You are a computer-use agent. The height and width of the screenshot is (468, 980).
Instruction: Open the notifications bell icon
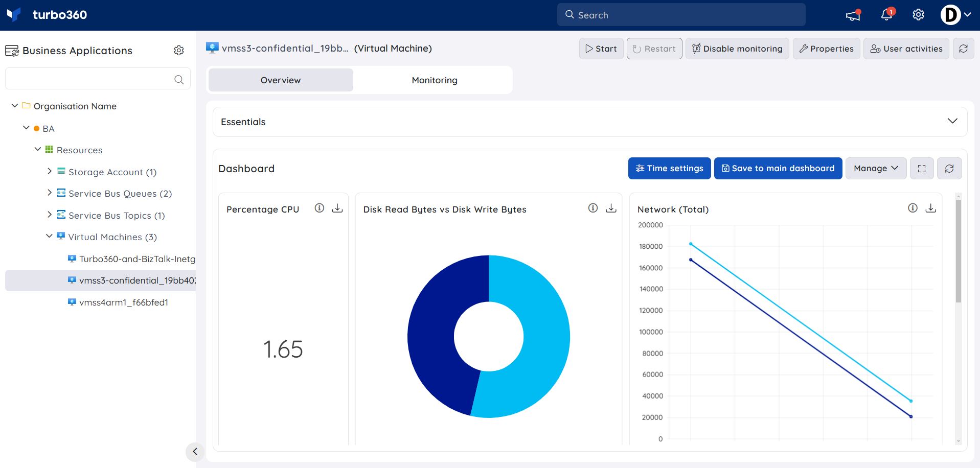(887, 14)
